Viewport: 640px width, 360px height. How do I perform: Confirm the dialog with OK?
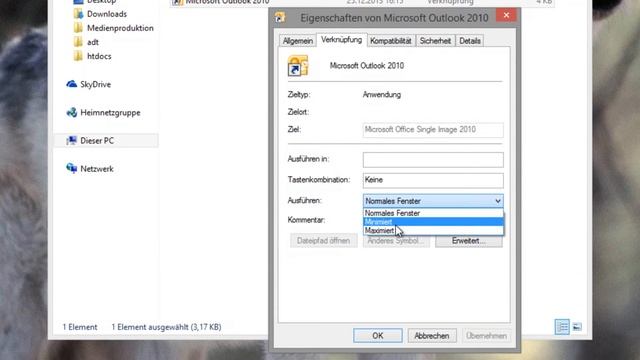(x=378, y=336)
